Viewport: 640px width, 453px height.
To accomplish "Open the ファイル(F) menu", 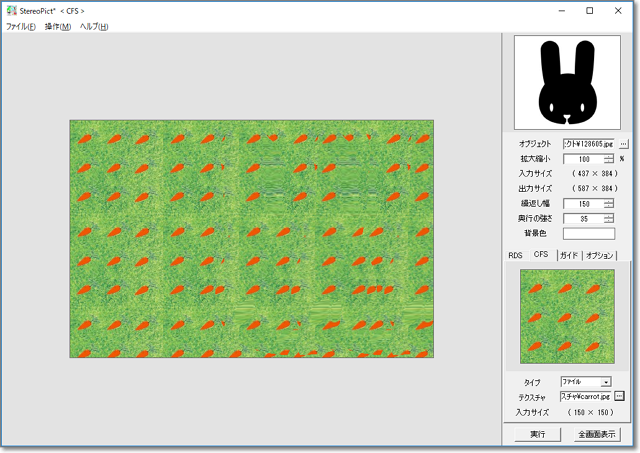I will [21, 26].
